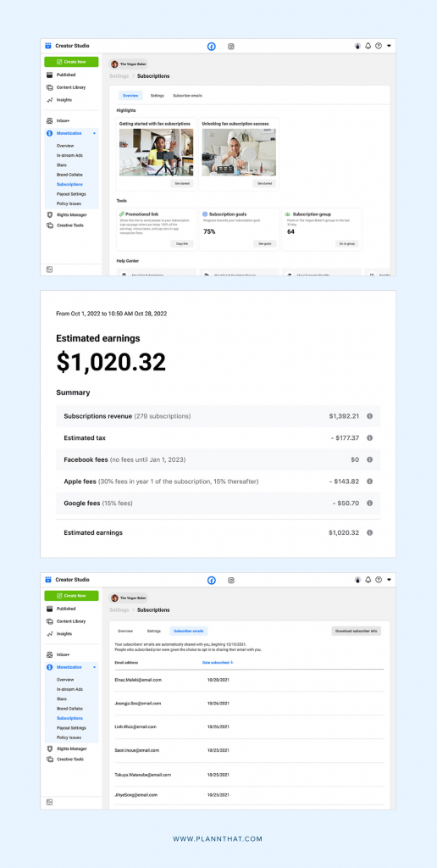Open notifications bell in Subscriber emails window
Viewport: 437px width, 868px height.
tap(368, 580)
